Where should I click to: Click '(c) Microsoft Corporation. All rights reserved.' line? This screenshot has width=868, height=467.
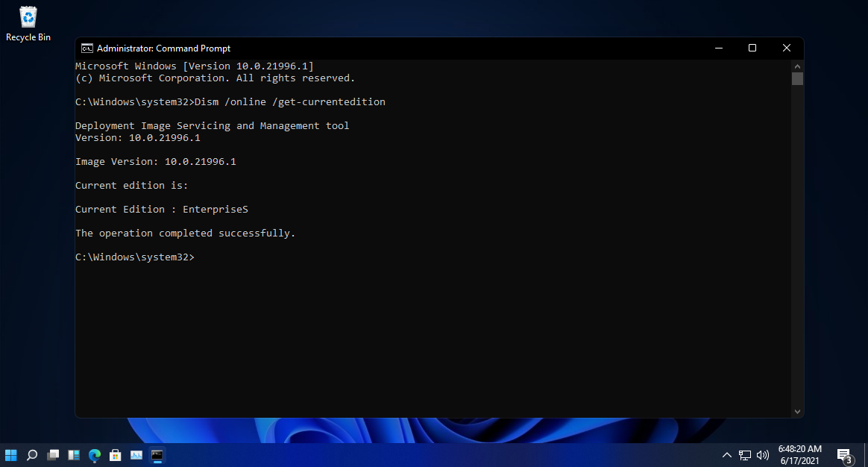click(x=215, y=78)
